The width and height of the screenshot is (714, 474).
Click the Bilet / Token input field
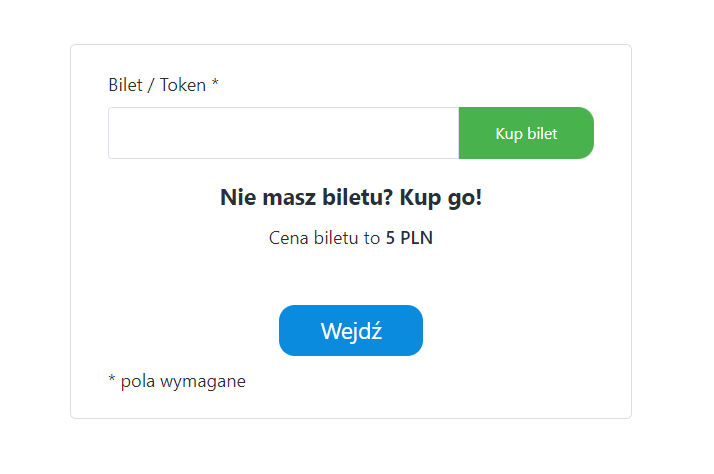point(283,133)
